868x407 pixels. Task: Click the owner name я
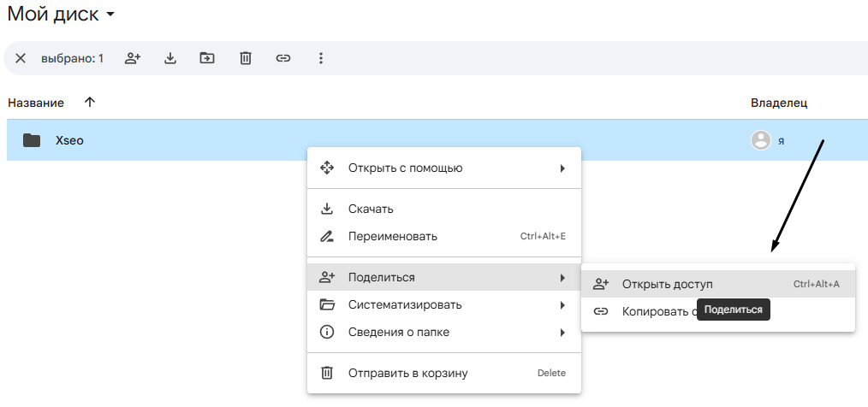tap(781, 141)
